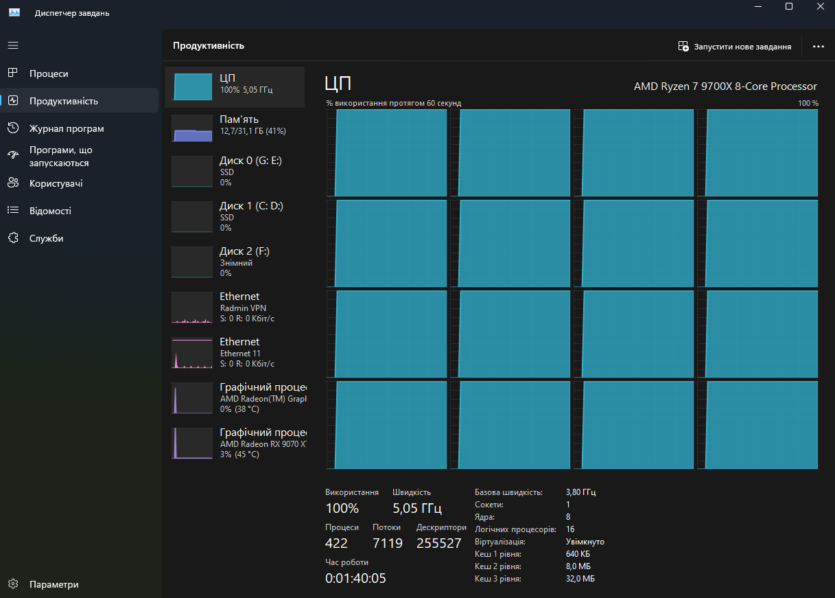The width and height of the screenshot is (835, 598).
Task: Click the Служби puzzle icon
Action: pyautogui.click(x=13, y=238)
